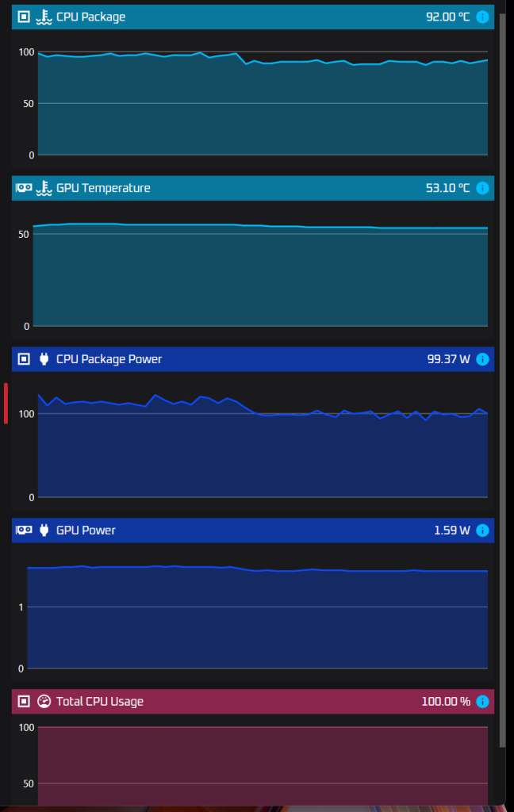Click the GPU card icon in GPU Power header

[24, 530]
